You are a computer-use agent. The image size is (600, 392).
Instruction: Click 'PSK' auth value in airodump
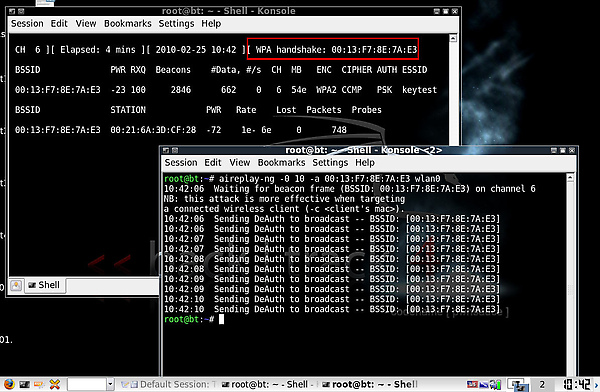[384, 90]
